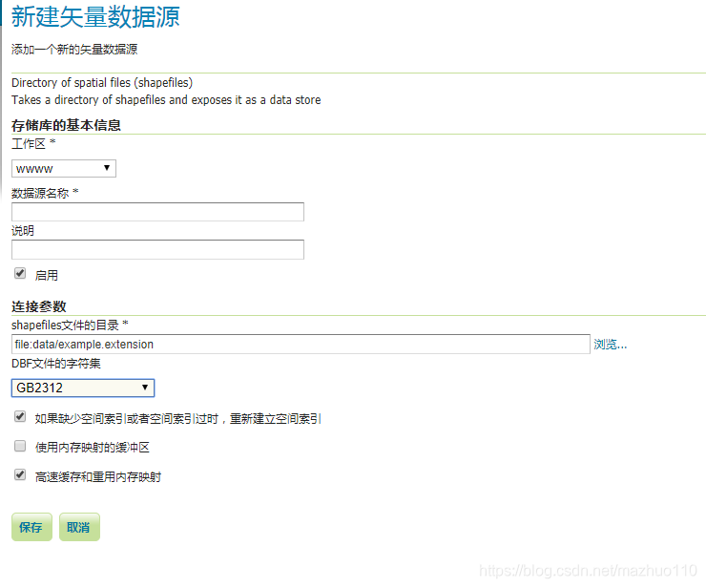Select the 新建矢量数据源 page heading
This screenshot has width=706, height=588.
[x=95, y=16]
